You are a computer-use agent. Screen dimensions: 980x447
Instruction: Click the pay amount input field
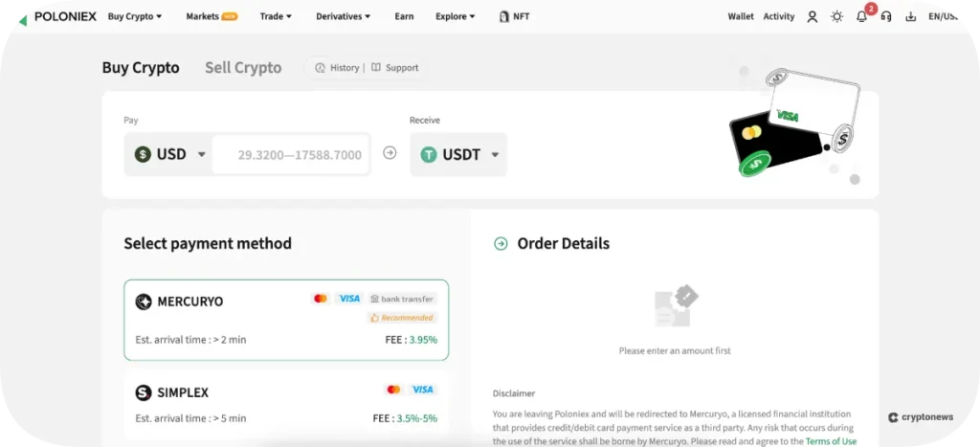291,154
